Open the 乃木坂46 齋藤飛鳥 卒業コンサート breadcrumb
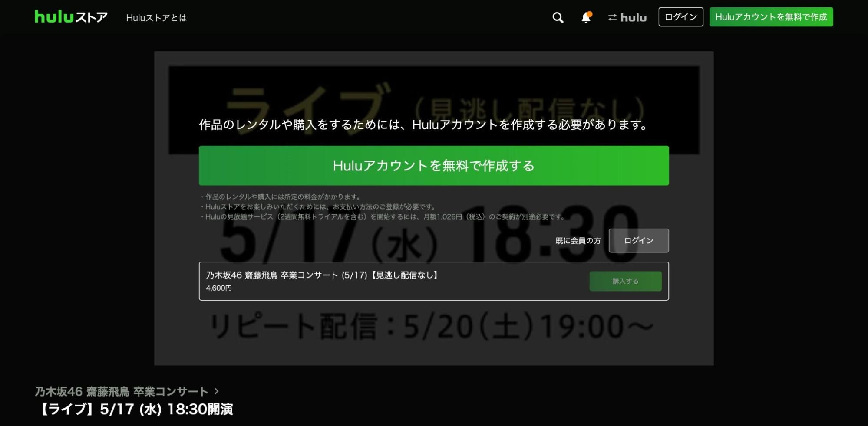Screen dimensions: 868x426 coord(122,392)
